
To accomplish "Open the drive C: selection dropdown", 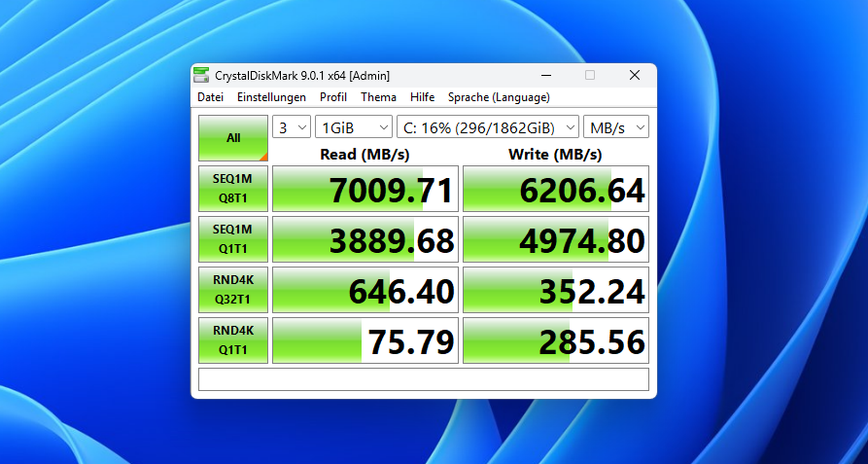I will tap(487, 127).
